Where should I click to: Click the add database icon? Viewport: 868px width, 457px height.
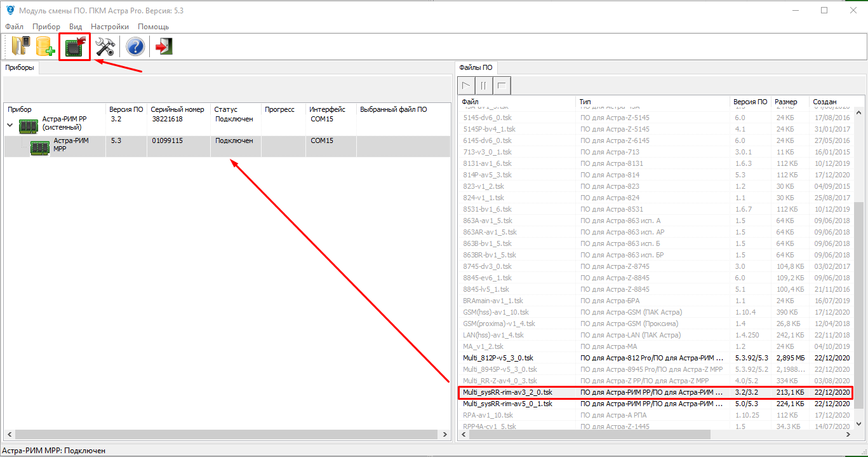(x=44, y=46)
